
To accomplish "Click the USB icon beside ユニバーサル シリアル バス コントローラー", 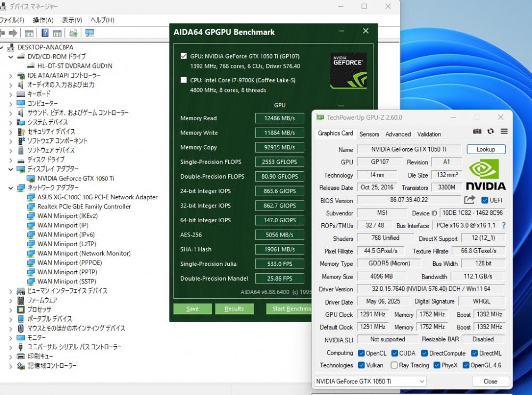I will [21, 347].
